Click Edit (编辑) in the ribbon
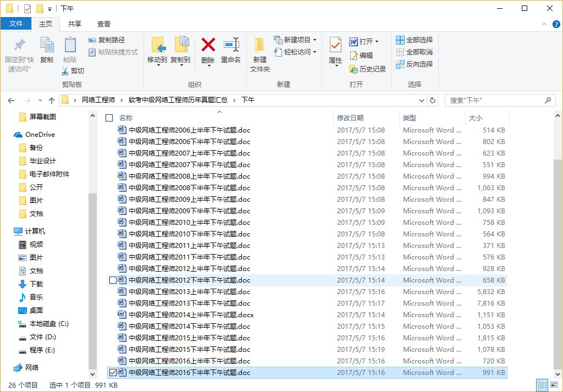This screenshot has width=563, height=392. click(361, 56)
